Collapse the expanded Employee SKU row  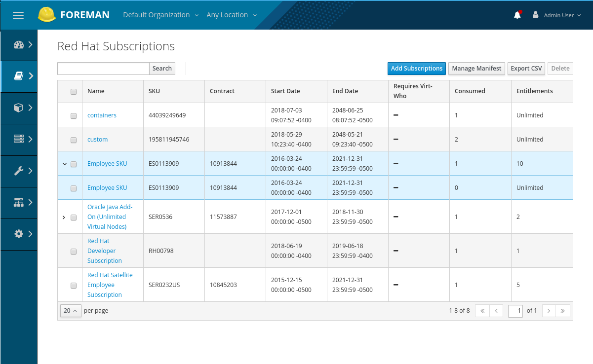coord(64,164)
